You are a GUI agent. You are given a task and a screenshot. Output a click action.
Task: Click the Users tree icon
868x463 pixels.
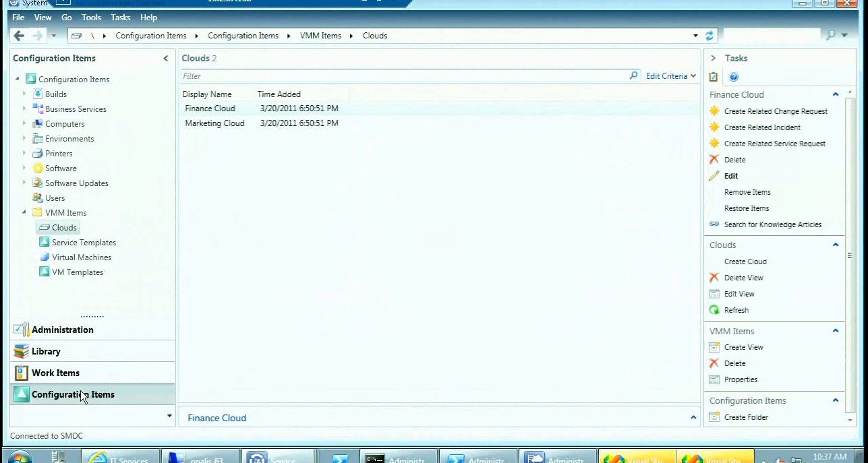(38, 197)
